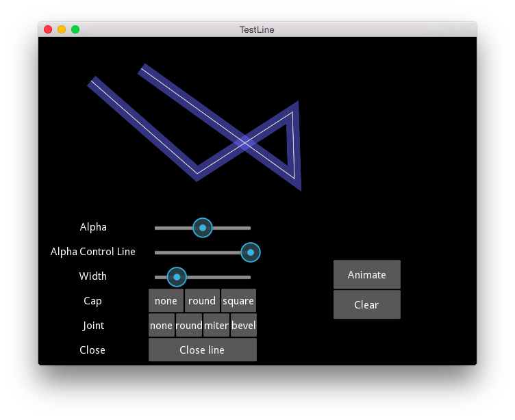Image resolution: width=515 pixels, height=420 pixels.
Task: Click the red window close button
Action: pos(48,29)
